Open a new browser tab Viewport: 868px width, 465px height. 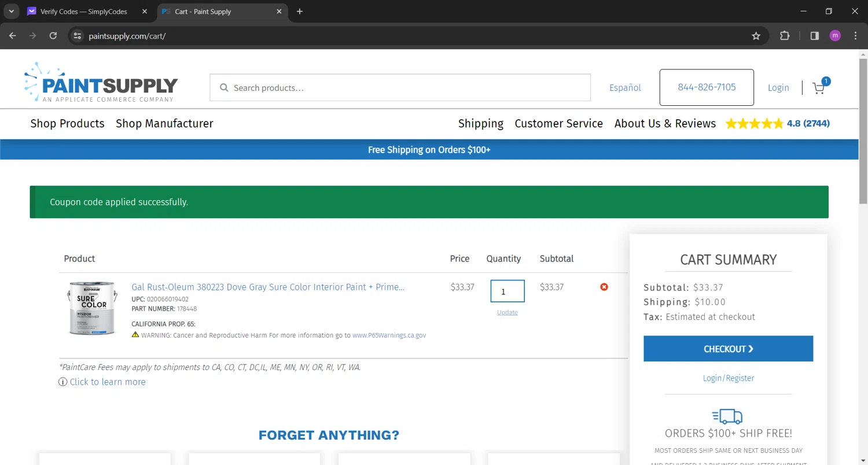click(300, 12)
